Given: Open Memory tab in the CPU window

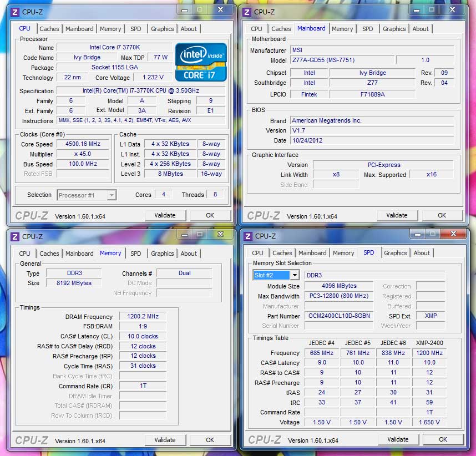Looking at the screenshot, I should click(110, 29).
